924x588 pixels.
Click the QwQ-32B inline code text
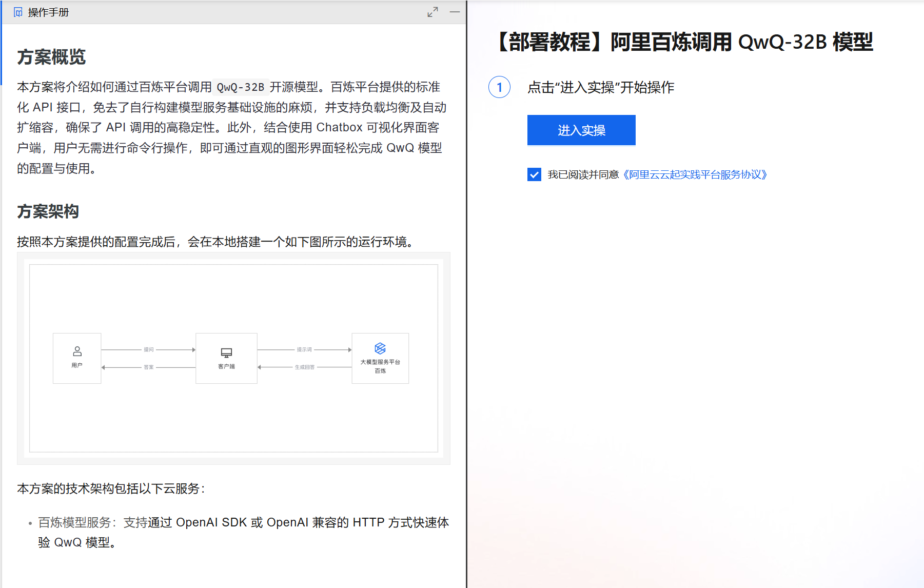click(240, 87)
